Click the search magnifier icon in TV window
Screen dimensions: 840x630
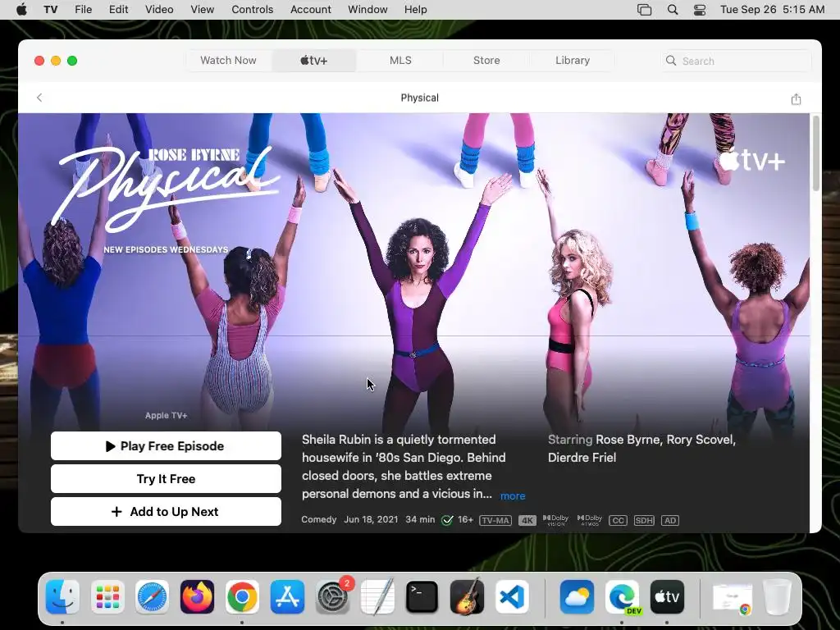coord(671,61)
